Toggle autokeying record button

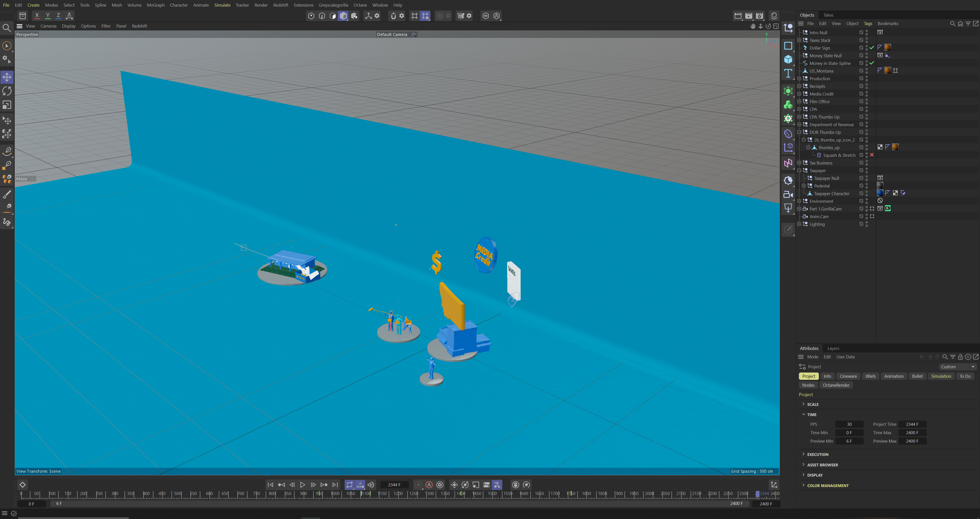click(429, 485)
